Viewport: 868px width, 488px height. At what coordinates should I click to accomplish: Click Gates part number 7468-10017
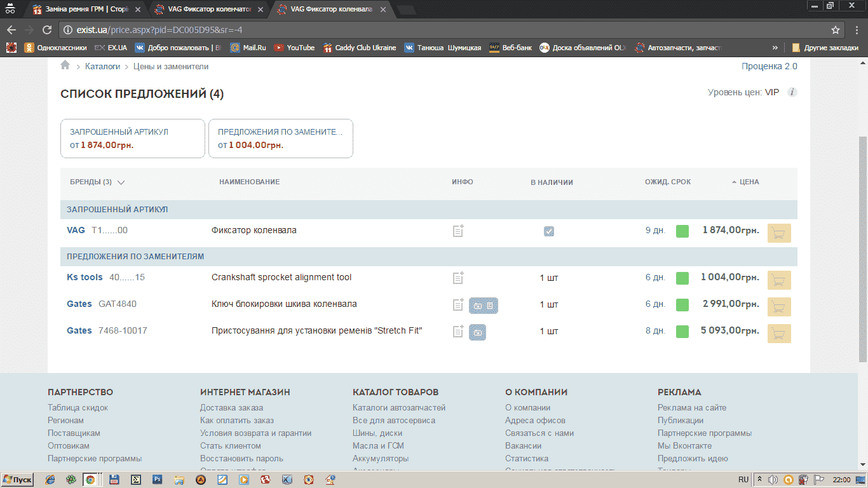pyautogui.click(x=123, y=330)
